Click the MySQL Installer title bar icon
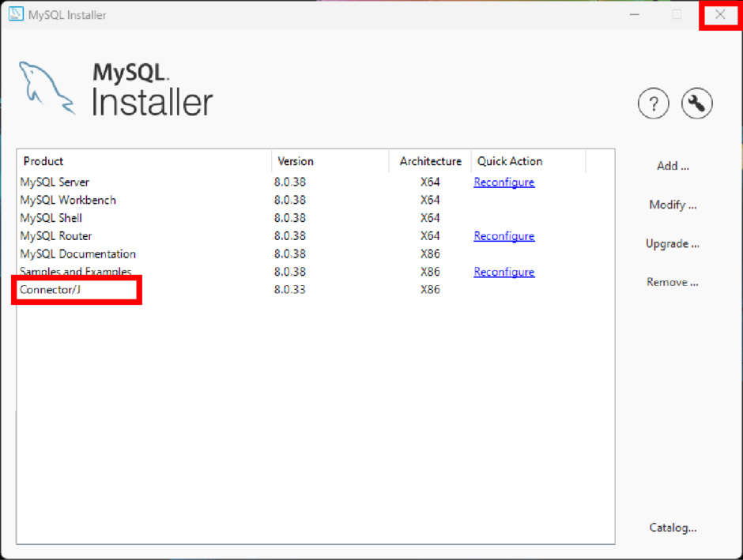This screenshot has width=743, height=560. click(x=16, y=14)
